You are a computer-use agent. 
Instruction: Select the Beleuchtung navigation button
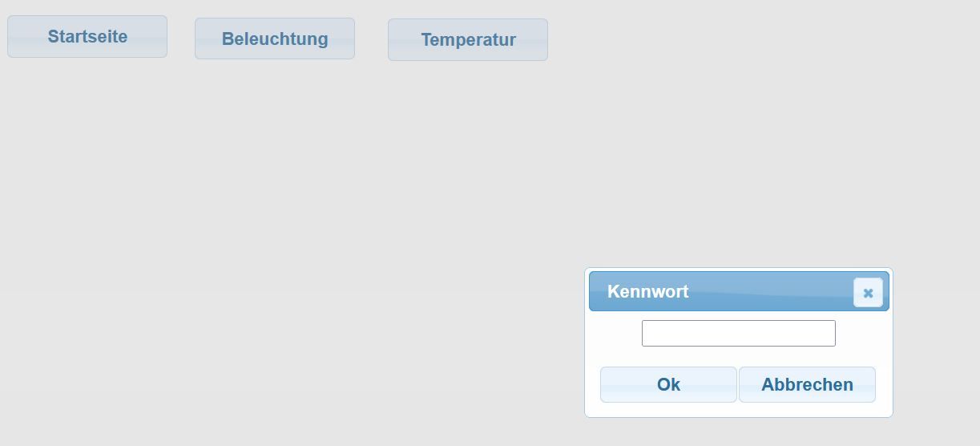click(275, 39)
